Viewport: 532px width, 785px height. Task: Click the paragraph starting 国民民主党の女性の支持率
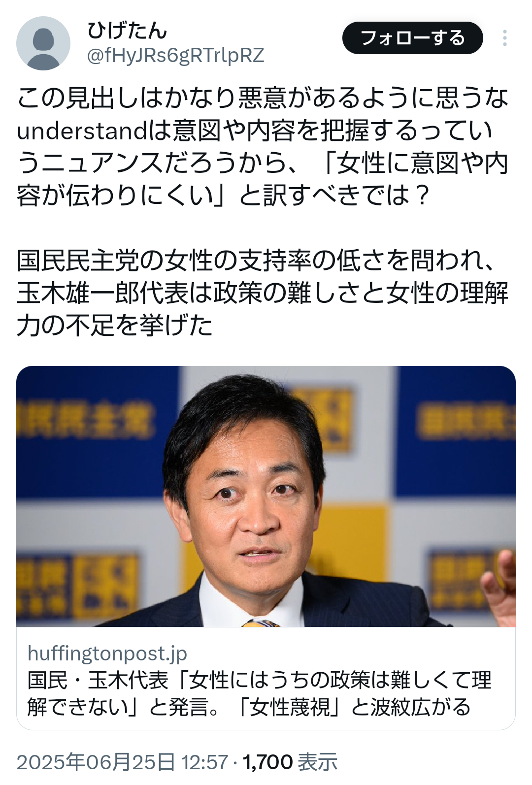point(263,293)
